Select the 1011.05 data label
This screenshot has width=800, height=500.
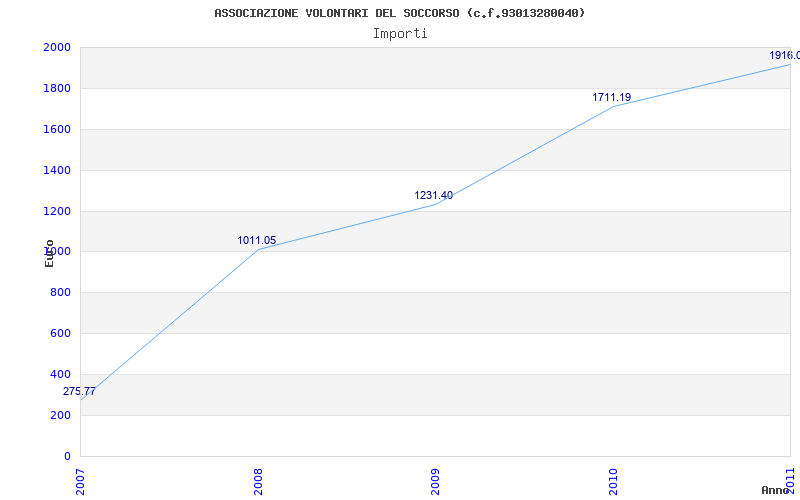pyautogui.click(x=257, y=240)
